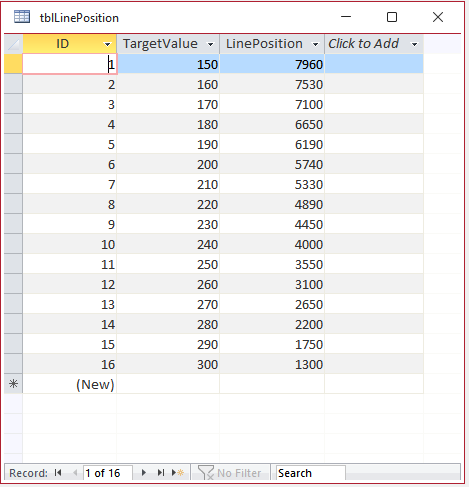Click TargetValue cell 270
This screenshot has height=487, width=469.
click(x=168, y=304)
